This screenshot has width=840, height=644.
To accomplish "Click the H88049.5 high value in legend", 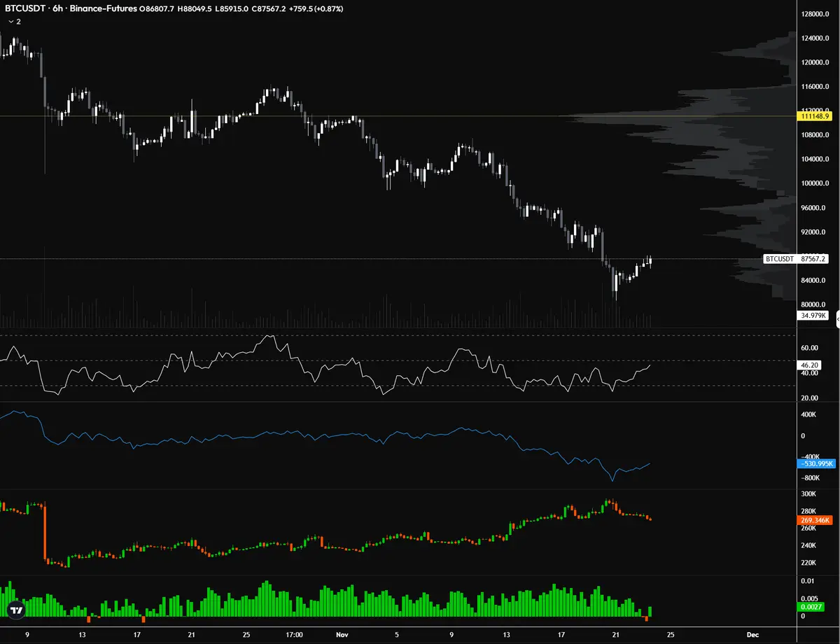I will coord(196,9).
